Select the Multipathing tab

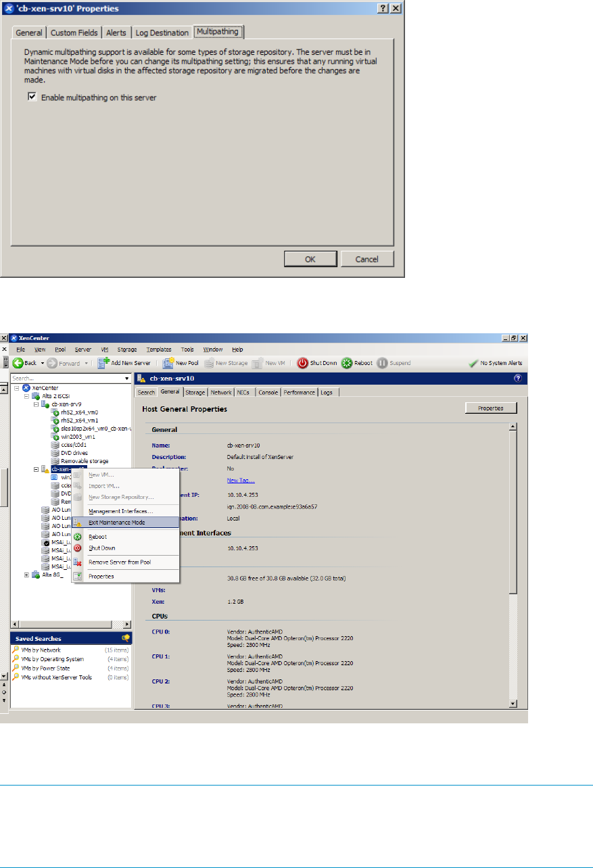click(x=218, y=32)
